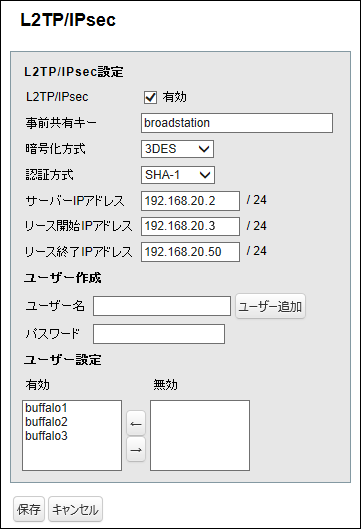The width and height of the screenshot is (361, 529).
Task: Click the right arrow move-to-無効 button
Action: 136,449
